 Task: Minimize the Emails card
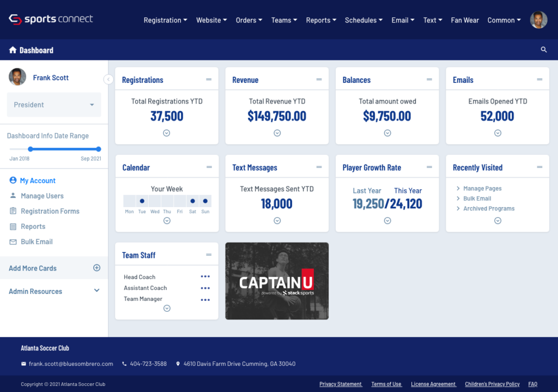click(539, 80)
